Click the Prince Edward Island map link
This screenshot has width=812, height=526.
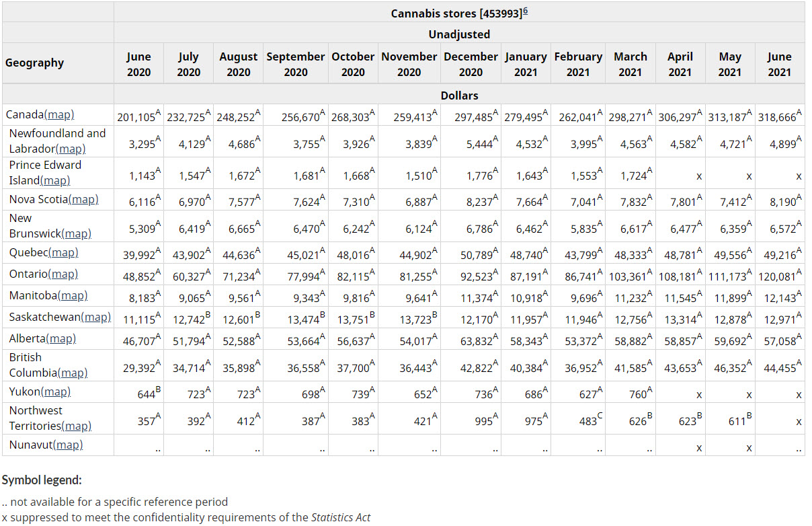click(x=55, y=180)
